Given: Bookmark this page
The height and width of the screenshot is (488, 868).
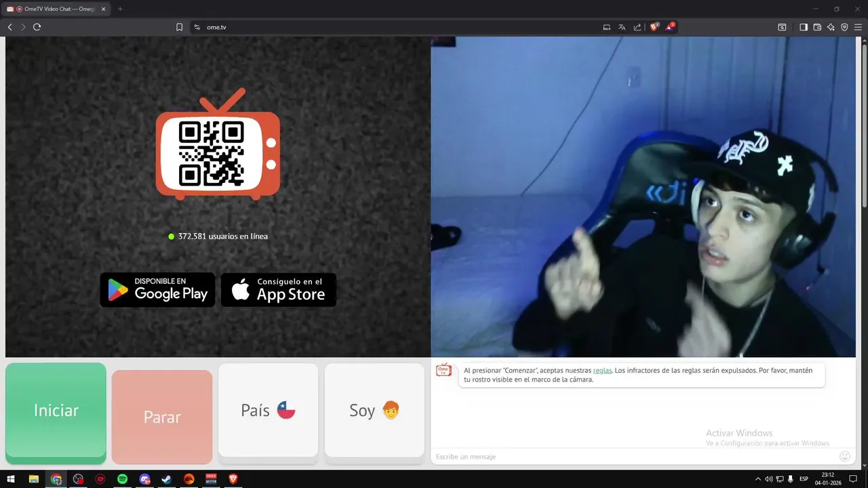Looking at the screenshot, I should click(x=179, y=27).
